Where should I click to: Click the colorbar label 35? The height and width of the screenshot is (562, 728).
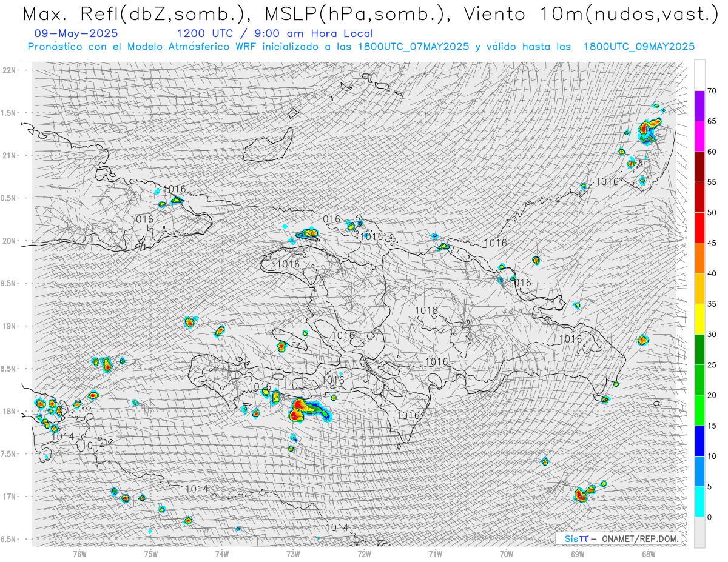click(x=712, y=304)
